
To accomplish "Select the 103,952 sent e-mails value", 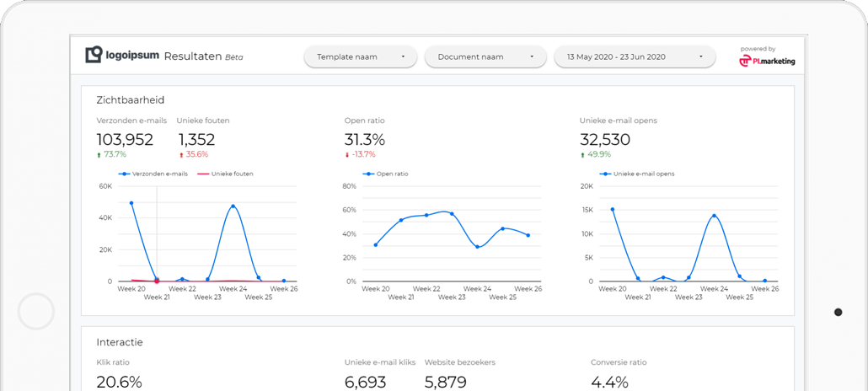I will coord(125,140).
